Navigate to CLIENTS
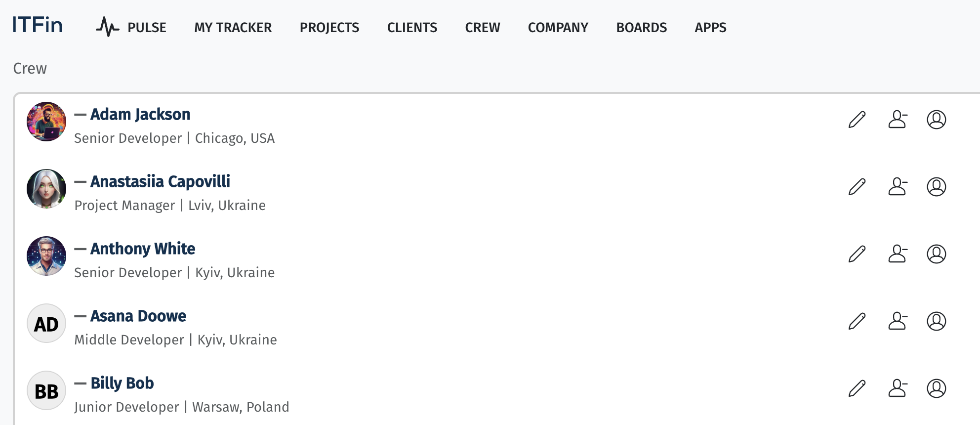This screenshot has width=980, height=425. [x=412, y=28]
